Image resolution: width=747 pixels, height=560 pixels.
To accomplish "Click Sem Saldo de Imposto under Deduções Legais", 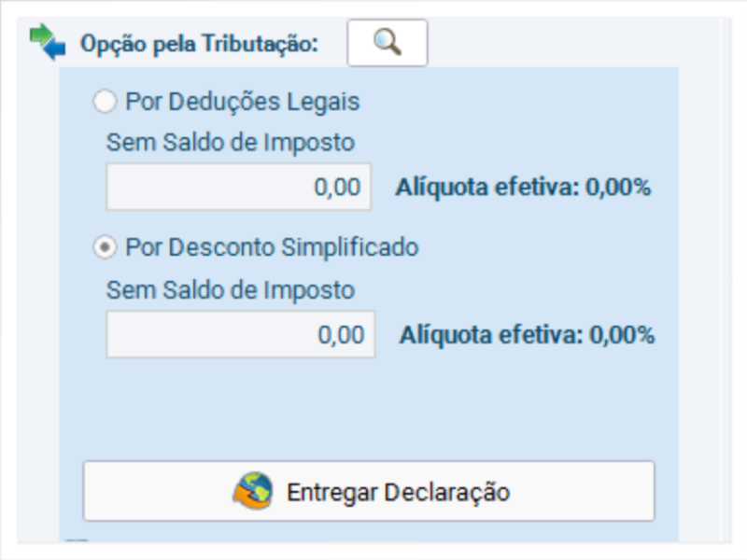I will tap(230, 143).
